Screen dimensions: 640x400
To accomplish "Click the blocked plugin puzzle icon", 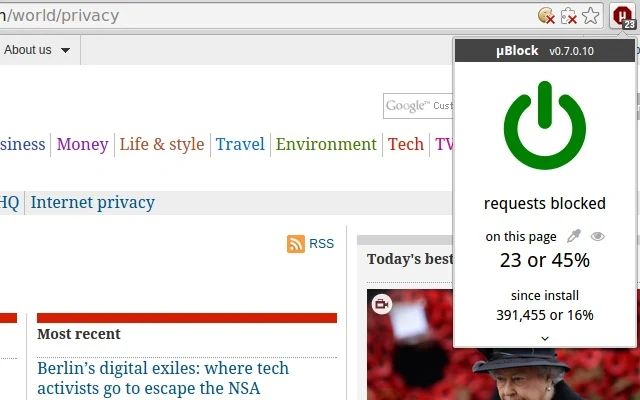I will point(569,17).
